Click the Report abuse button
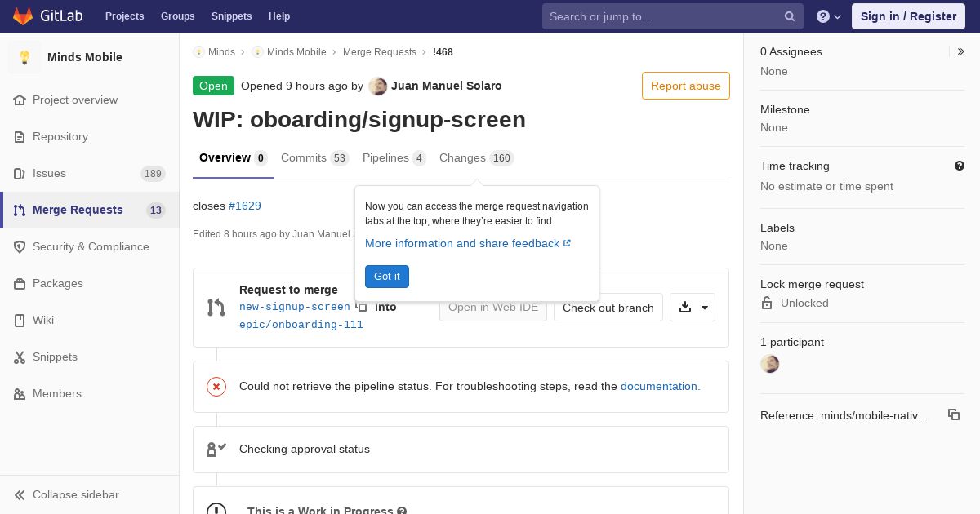The height and width of the screenshot is (514, 980). (686, 86)
